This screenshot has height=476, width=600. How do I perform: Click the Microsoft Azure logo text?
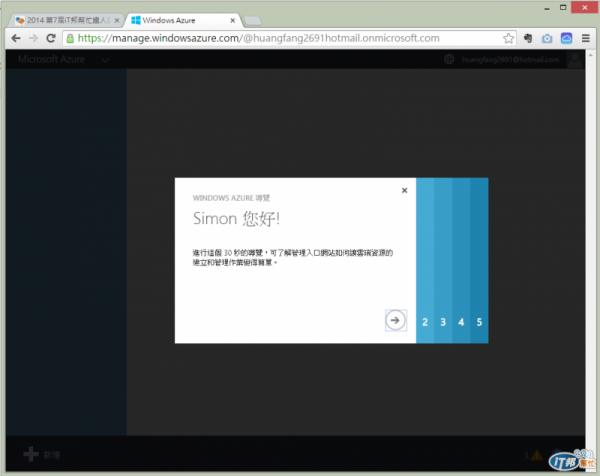pos(51,59)
